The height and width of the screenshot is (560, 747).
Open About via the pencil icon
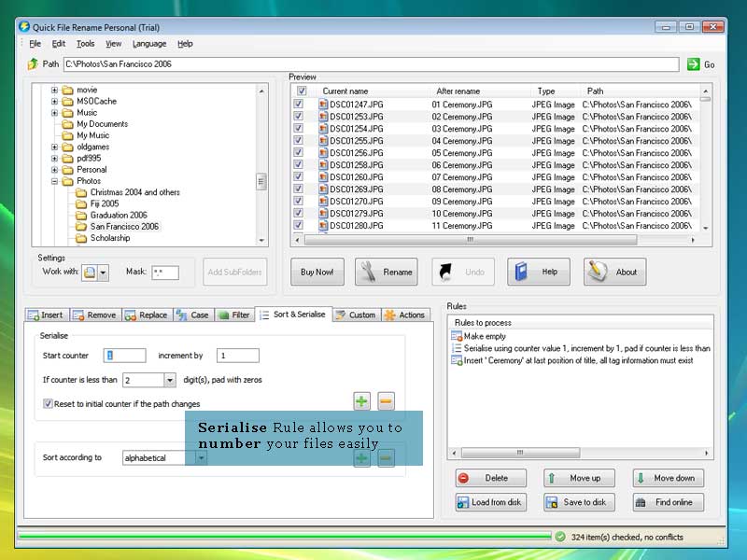[614, 272]
